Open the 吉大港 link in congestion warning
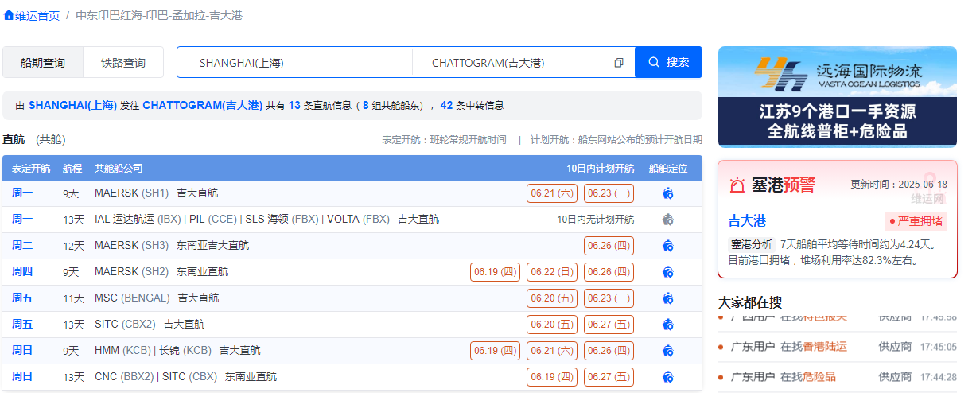The height and width of the screenshot is (393, 980). 747,220
